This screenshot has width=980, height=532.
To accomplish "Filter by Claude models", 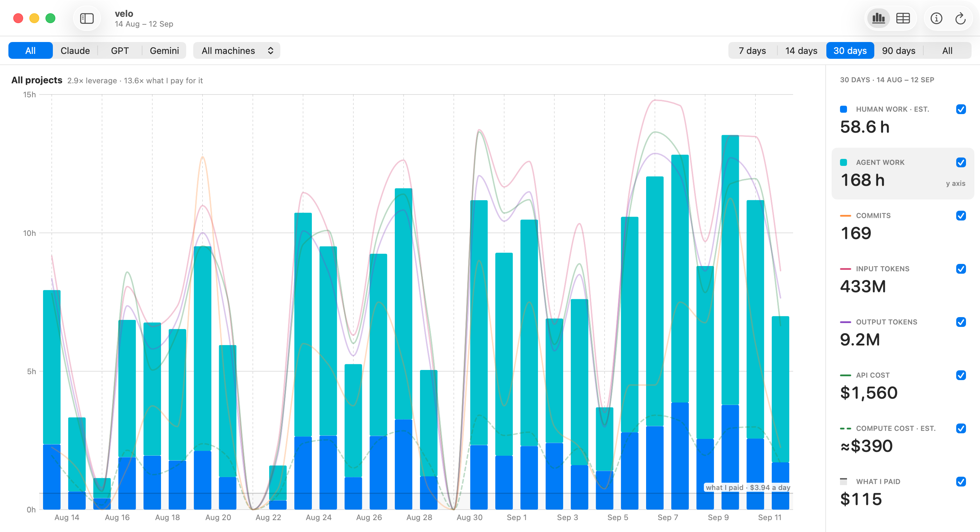I will click(x=75, y=51).
